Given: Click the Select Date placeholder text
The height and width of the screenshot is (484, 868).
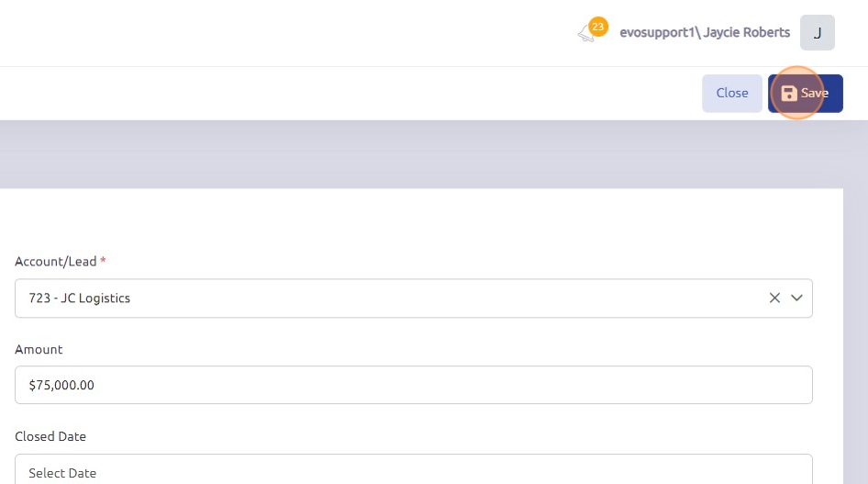Looking at the screenshot, I should pos(62,473).
